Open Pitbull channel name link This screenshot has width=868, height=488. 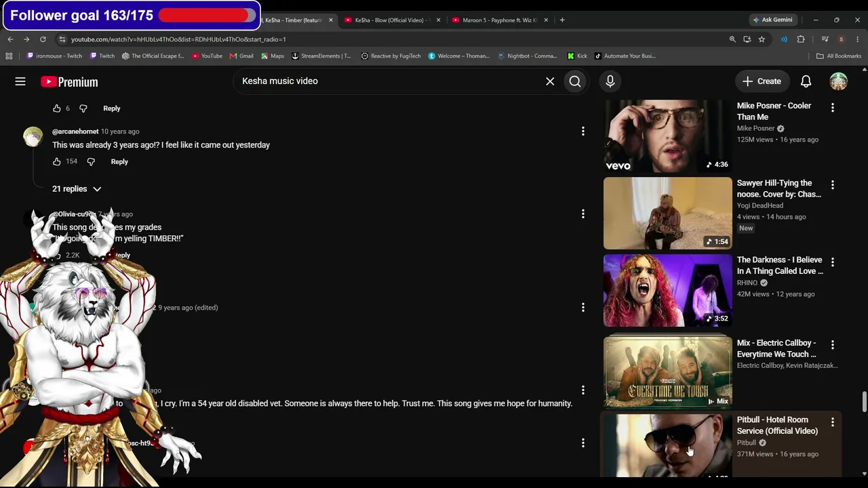pyautogui.click(x=747, y=443)
